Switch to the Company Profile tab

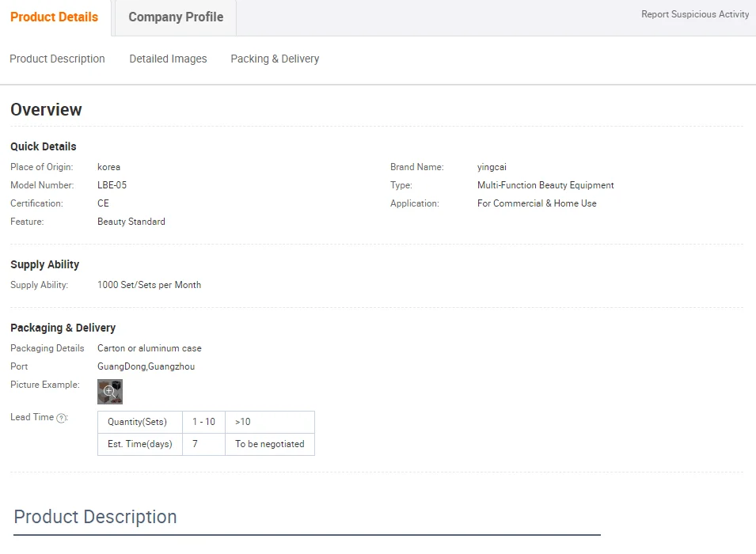[176, 17]
